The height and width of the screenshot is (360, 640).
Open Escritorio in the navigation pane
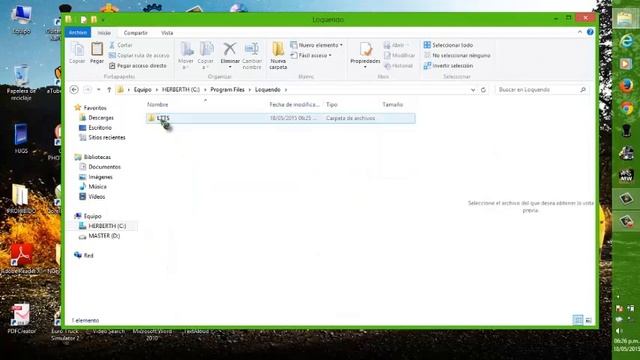click(96, 128)
